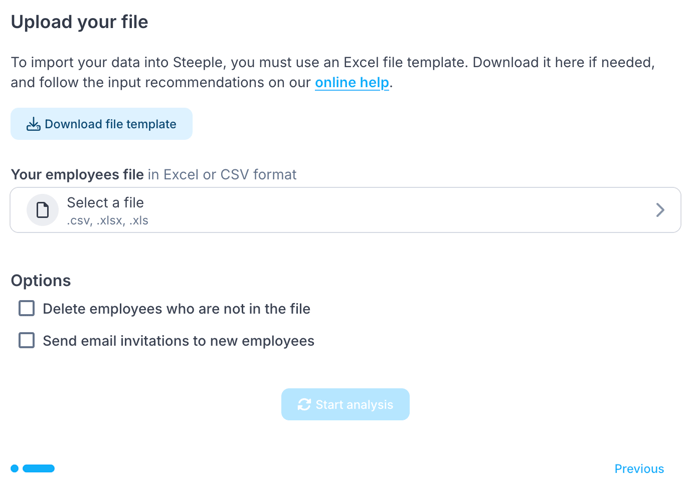Click 'Delete employees who are not in the file' label

click(x=176, y=309)
